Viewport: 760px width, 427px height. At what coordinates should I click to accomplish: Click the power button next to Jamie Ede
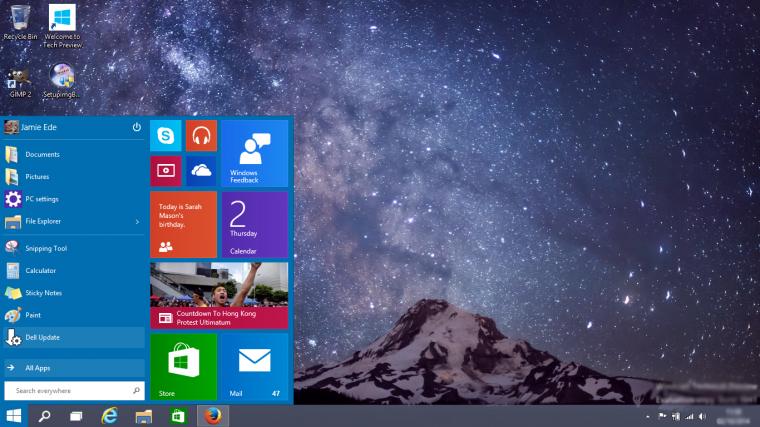pos(137,127)
